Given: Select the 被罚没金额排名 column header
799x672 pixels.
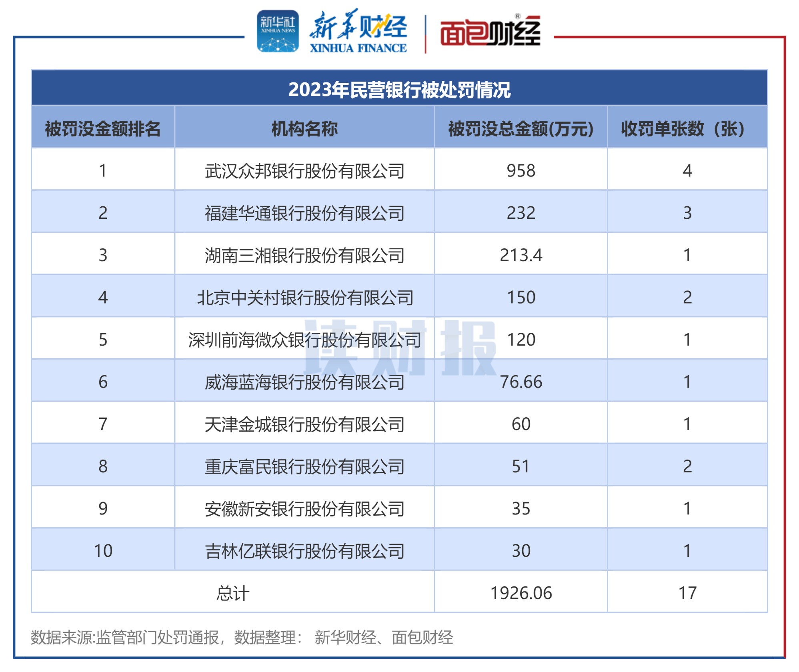Looking at the screenshot, I should pyautogui.click(x=103, y=129).
